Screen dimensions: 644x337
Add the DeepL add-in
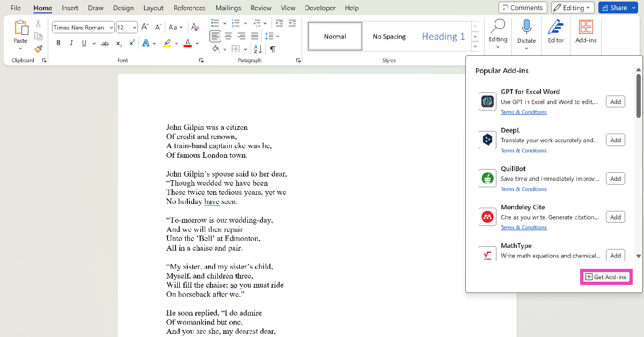pos(615,140)
